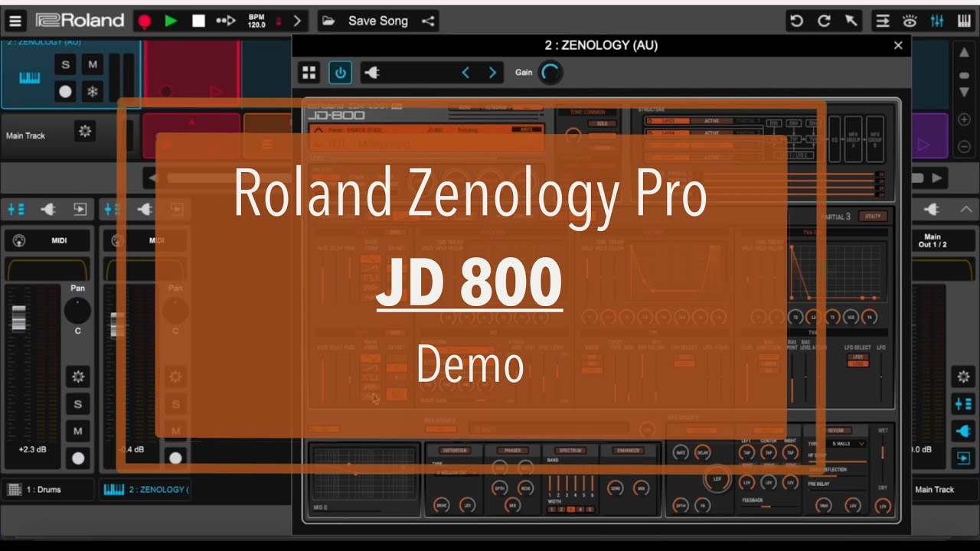Toggle the PHASER effect button
Image resolution: width=980 pixels, height=551 pixels.
coord(512,451)
